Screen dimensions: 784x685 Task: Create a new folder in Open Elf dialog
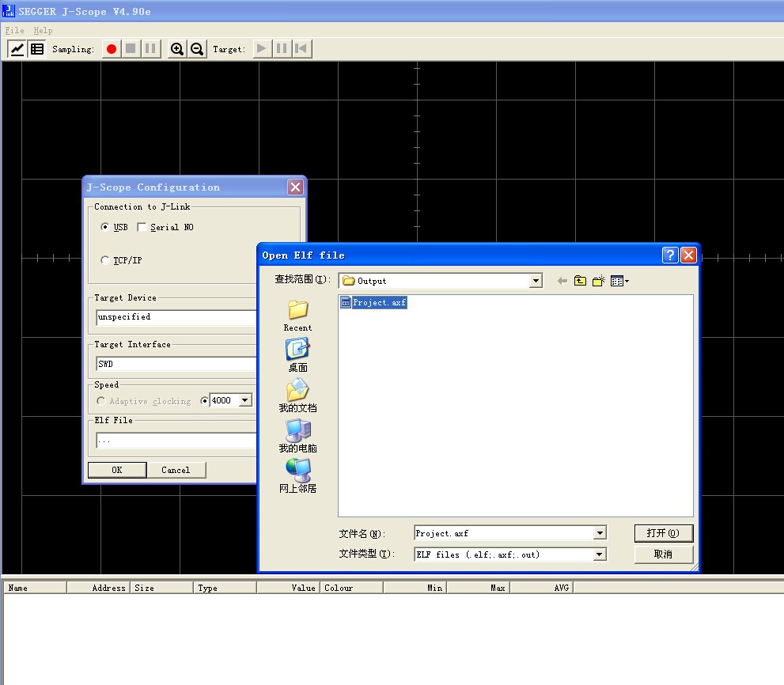coord(599,281)
